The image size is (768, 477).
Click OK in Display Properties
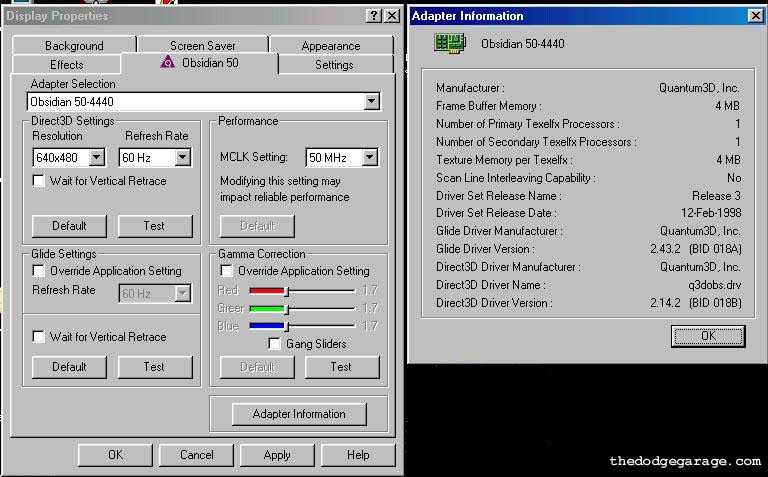tap(115, 455)
